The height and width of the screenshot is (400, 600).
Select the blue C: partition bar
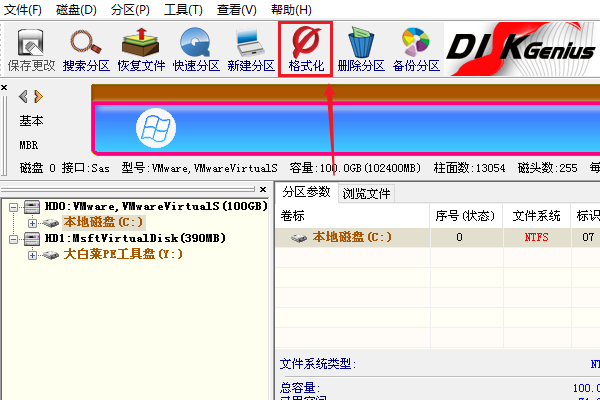click(346, 128)
